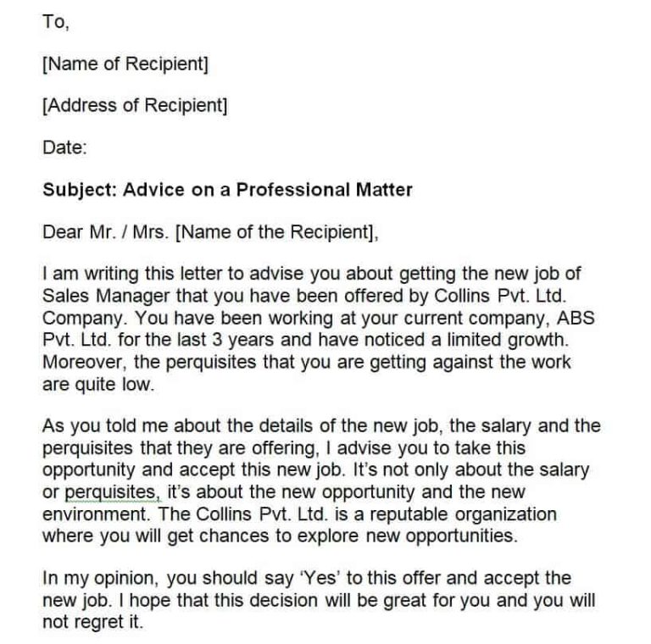This screenshot has height=644, width=651.
Task: Click the phrase 'last 3 years'
Action: (x=225, y=340)
